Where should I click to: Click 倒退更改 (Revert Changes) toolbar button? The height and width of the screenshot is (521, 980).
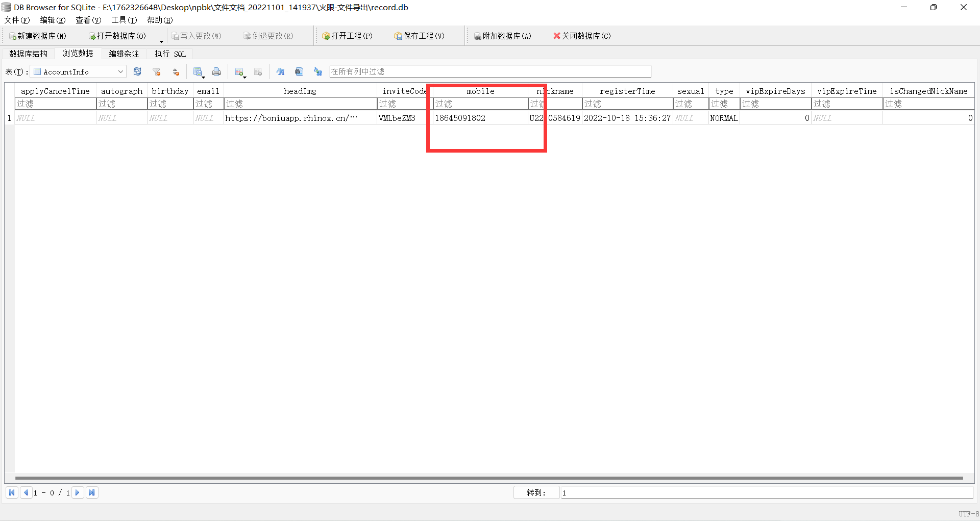268,36
